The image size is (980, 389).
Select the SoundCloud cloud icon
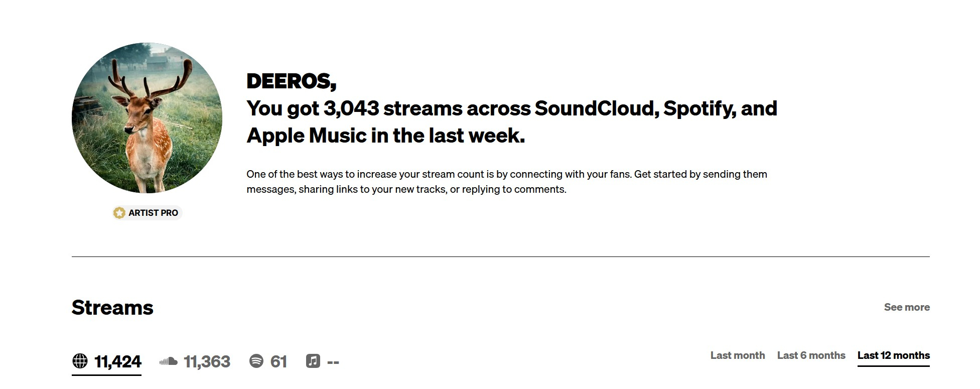click(x=169, y=361)
